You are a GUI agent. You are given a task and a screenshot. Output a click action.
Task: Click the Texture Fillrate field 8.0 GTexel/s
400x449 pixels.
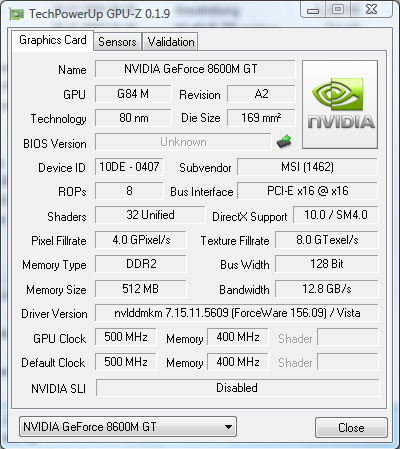point(327,240)
